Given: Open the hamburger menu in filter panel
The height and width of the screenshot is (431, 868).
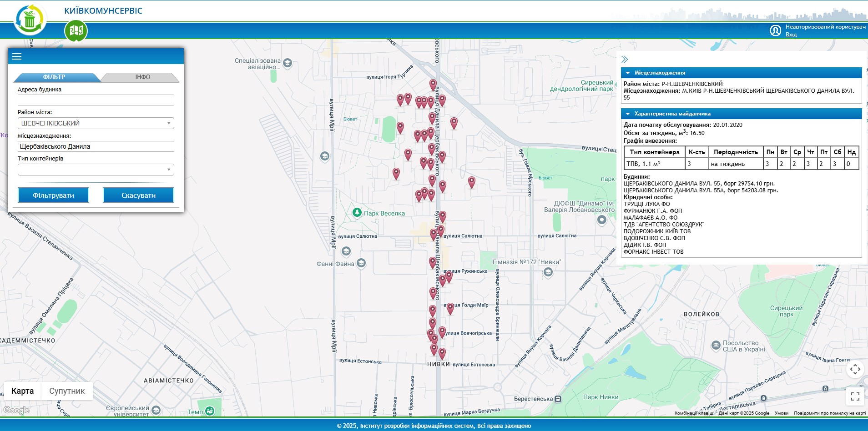Looking at the screenshot, I should pos(17,56).
